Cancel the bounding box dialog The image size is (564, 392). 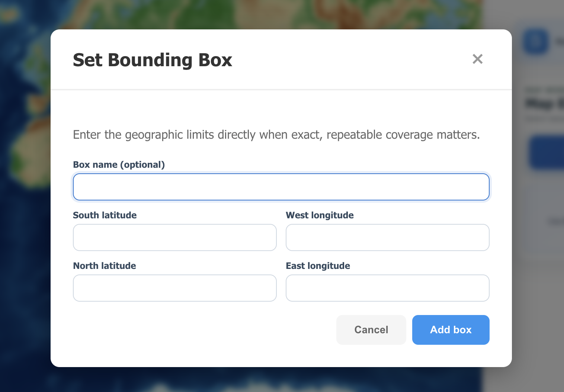371,330
